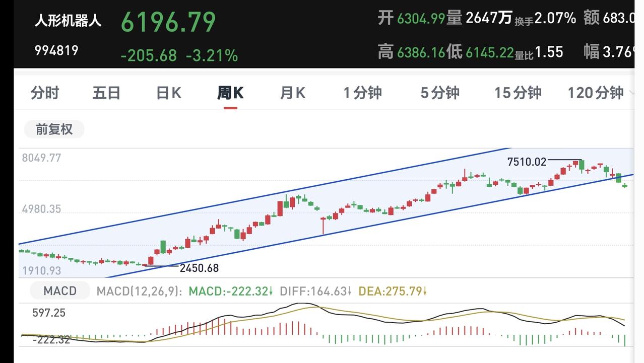Click the high price 6386.16
This screenshot has height=363, width=644.
point(421,52)
